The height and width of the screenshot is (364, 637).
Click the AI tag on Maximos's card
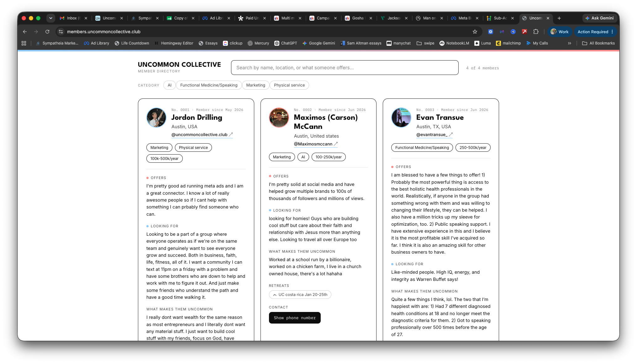pyautogui.click(x=303, y=157)
